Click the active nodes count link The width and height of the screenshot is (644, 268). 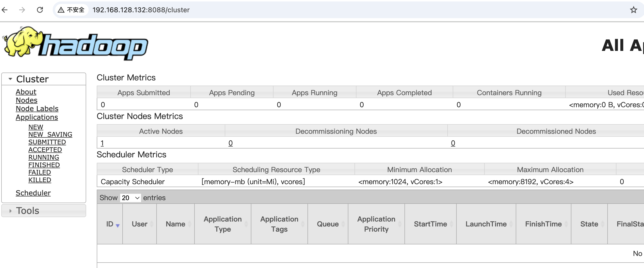point(102,143)
